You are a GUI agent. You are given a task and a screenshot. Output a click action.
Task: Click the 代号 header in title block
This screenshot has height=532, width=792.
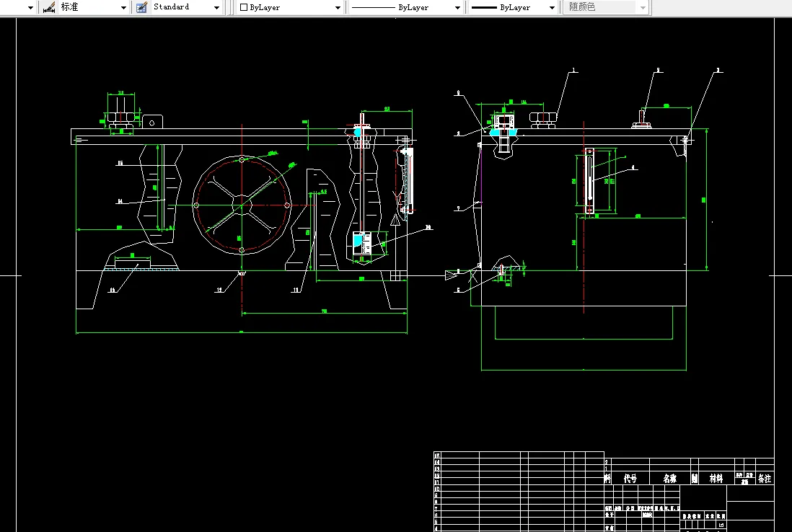[630, 479]
